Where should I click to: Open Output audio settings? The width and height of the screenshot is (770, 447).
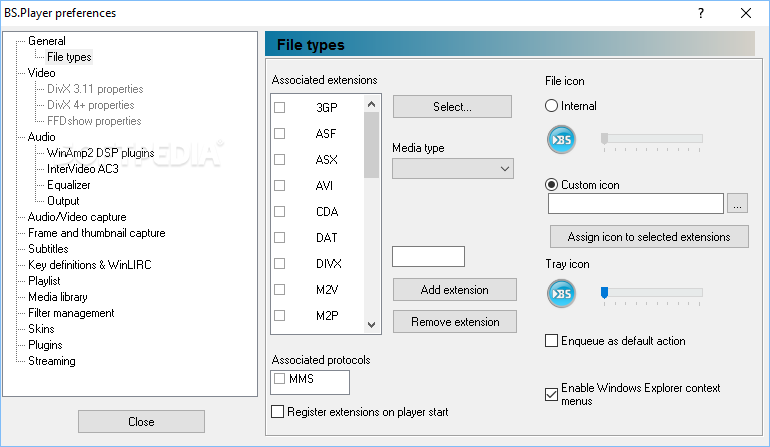63,201
